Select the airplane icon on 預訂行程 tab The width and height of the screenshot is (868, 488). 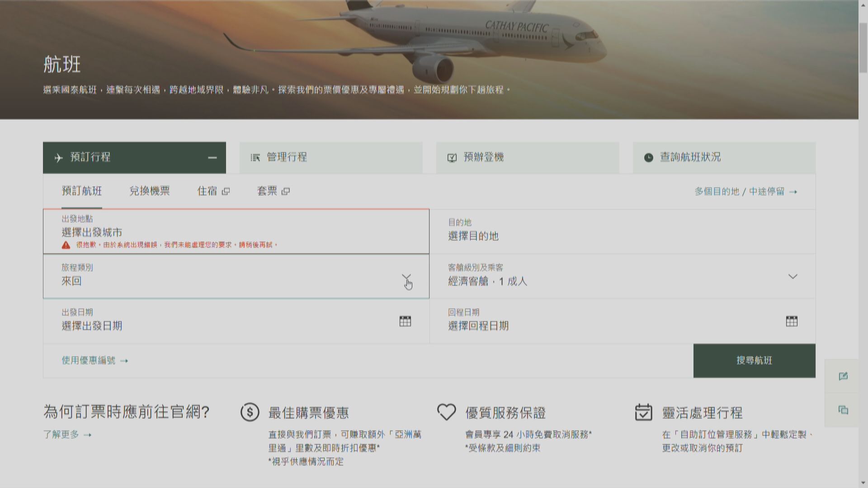[58, 157]
